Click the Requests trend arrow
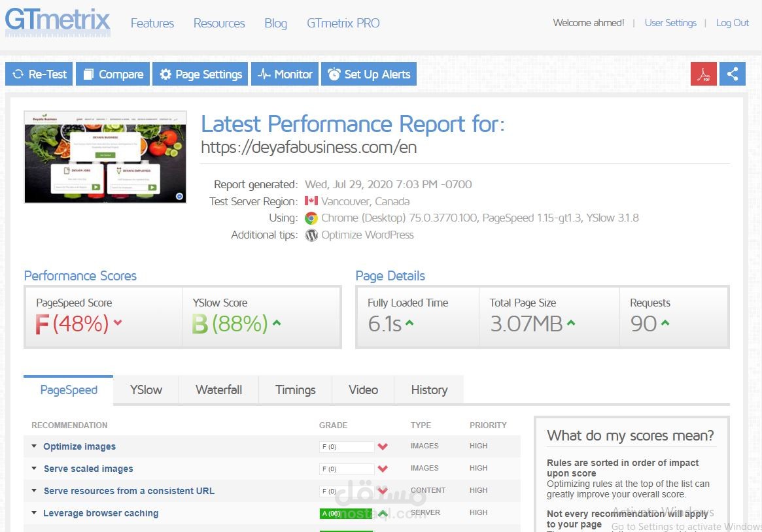The width and height of the screenshot is (762, 532). (665, 322)
